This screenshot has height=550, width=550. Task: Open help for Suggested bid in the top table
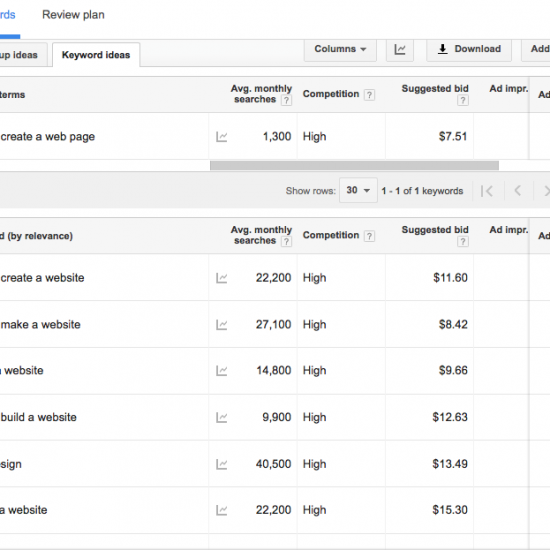click(463, 101)
